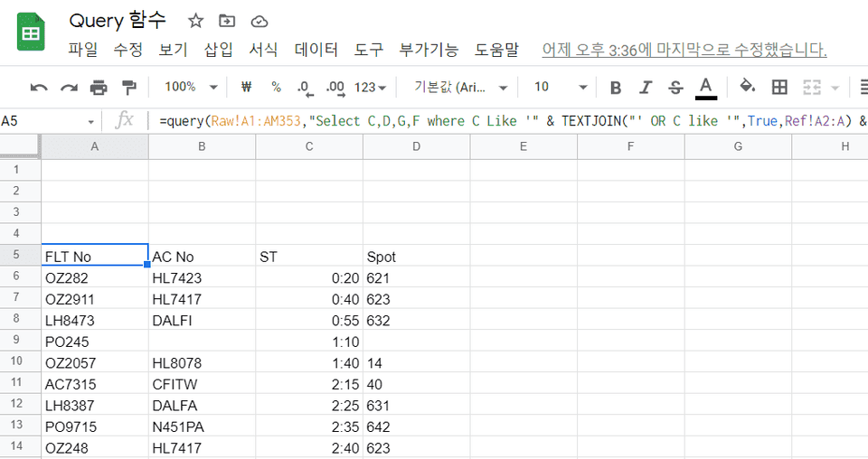
Task: Open last edit history link
Action: point(684,50)
